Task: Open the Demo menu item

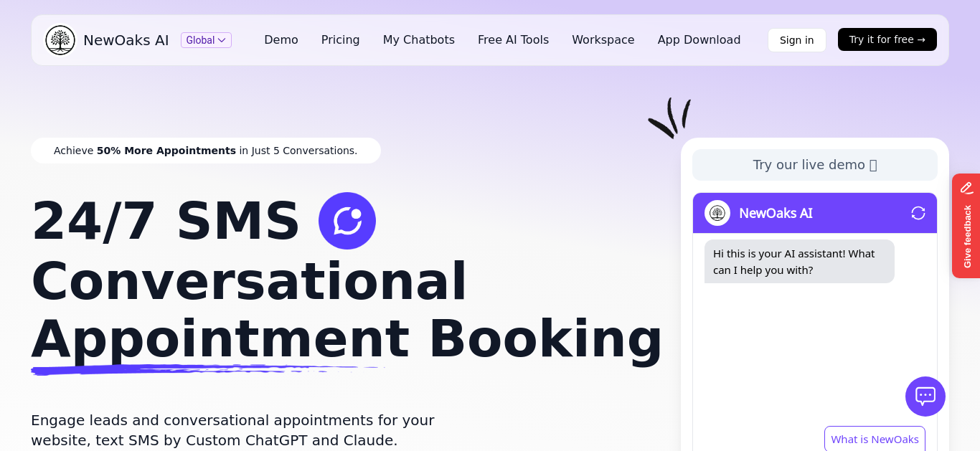Action: 281,40
